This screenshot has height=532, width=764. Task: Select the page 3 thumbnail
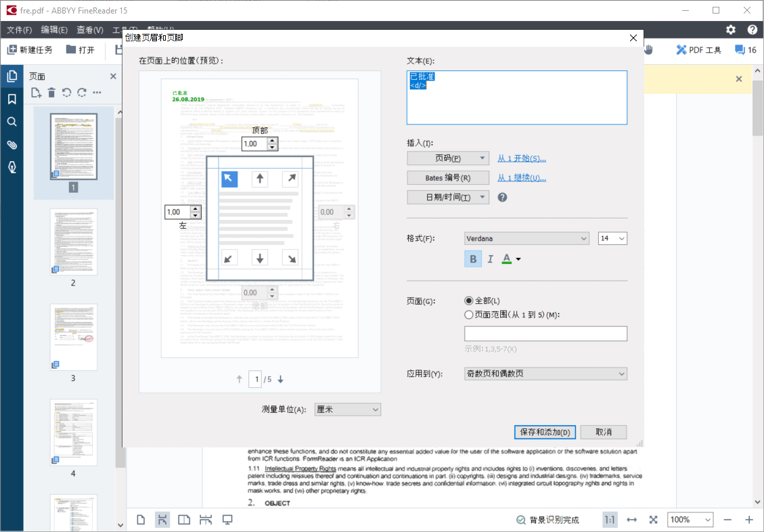tap(73, 337)
